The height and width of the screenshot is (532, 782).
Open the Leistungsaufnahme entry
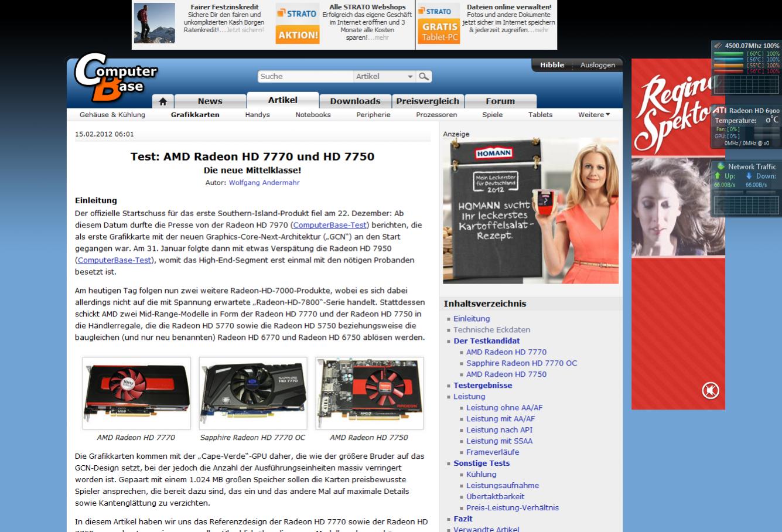(x=503, y=486)
